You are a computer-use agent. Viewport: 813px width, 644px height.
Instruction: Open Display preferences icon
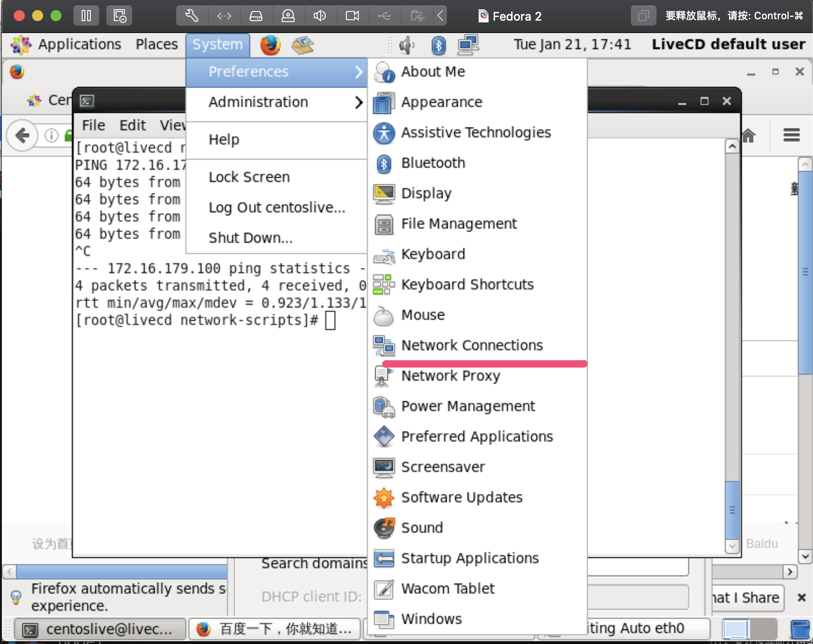pyautogui.click(x=384, y=194)
